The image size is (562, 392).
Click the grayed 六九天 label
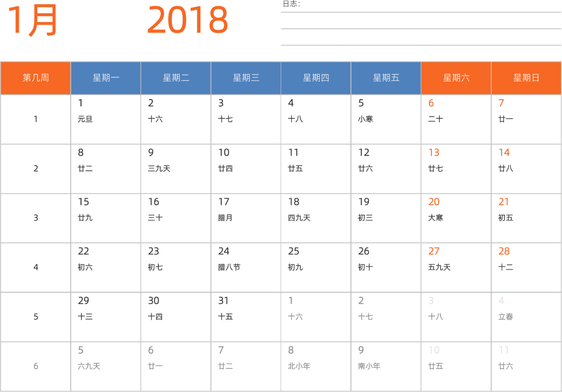[89, 366]
